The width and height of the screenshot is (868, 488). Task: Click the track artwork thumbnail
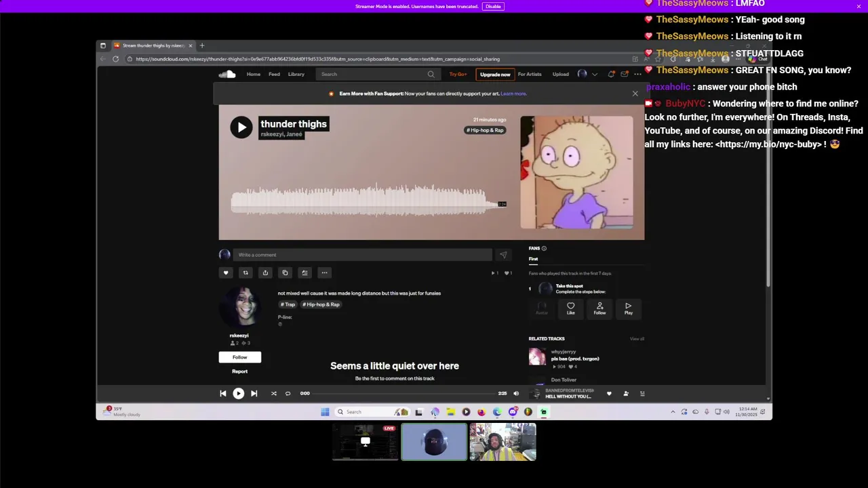(577, 172)
